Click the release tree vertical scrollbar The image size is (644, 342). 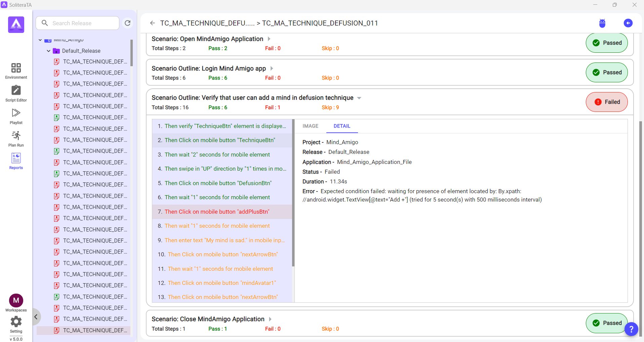(131, 53)
